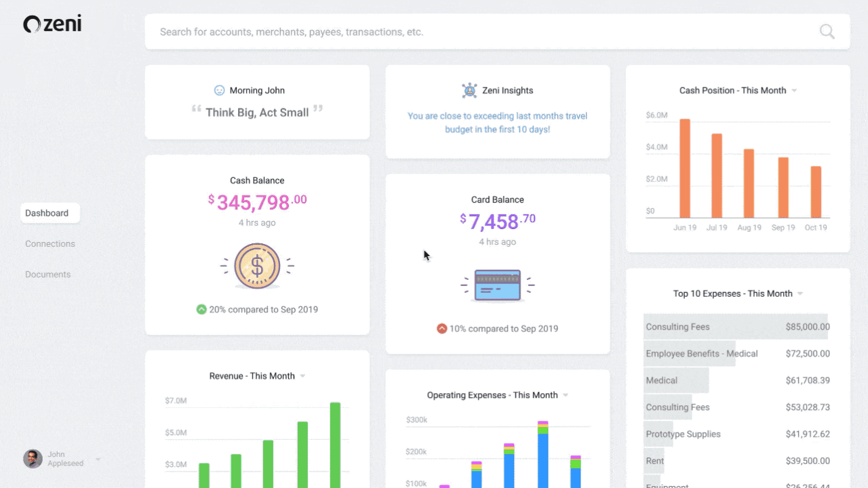Open the Connections menu item

tap(50, 243)
